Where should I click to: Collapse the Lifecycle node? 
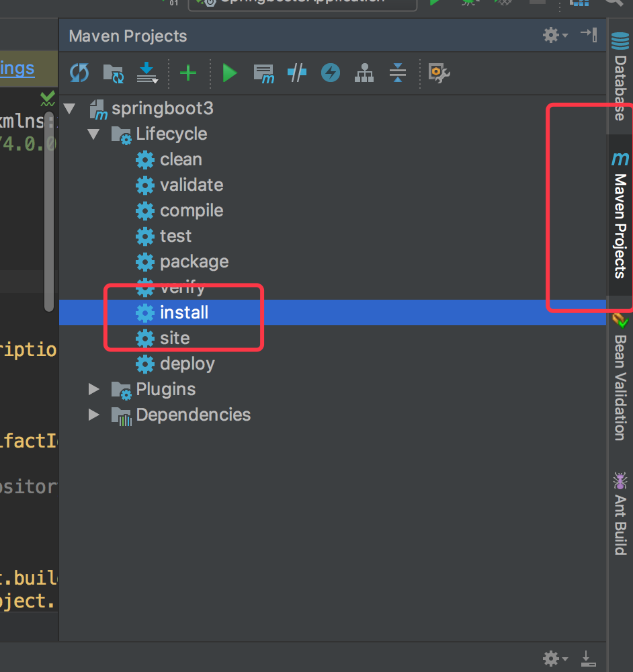(94, 134)
